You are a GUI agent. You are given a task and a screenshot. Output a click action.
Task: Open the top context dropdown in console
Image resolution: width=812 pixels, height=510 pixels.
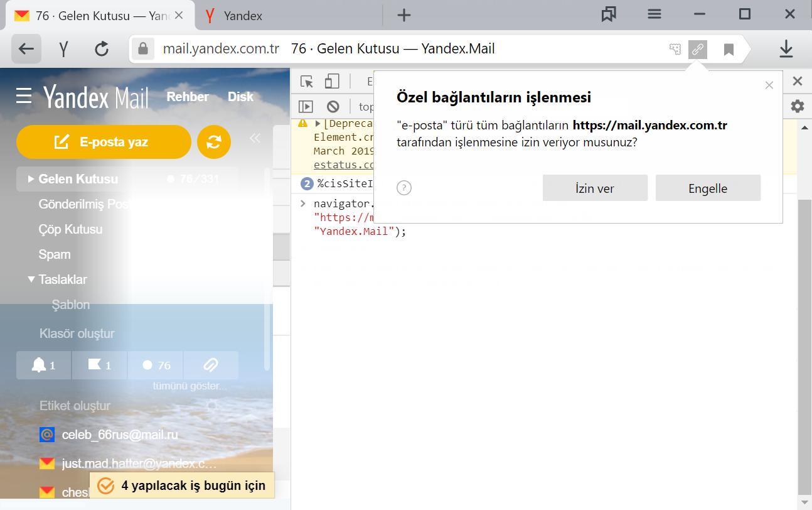(365, 107)
